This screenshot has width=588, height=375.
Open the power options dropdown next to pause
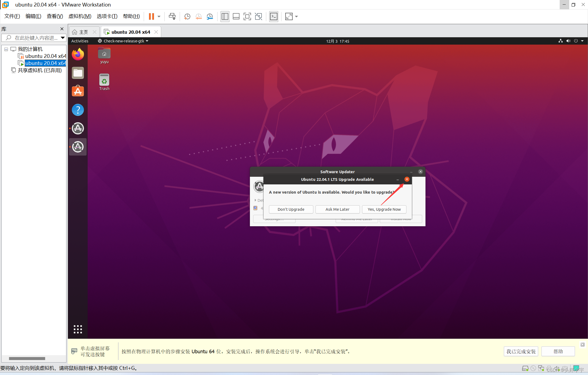click(159, 17)
